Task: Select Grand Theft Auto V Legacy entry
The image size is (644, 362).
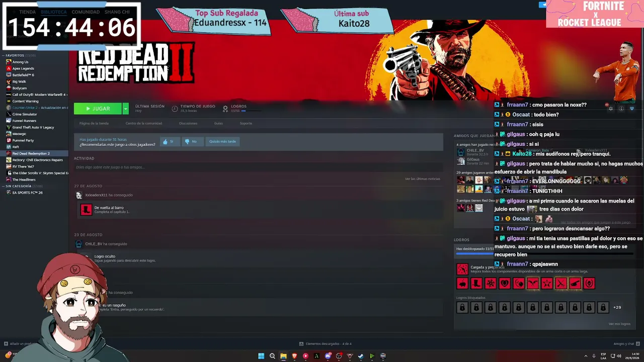Action: point(34,127)
